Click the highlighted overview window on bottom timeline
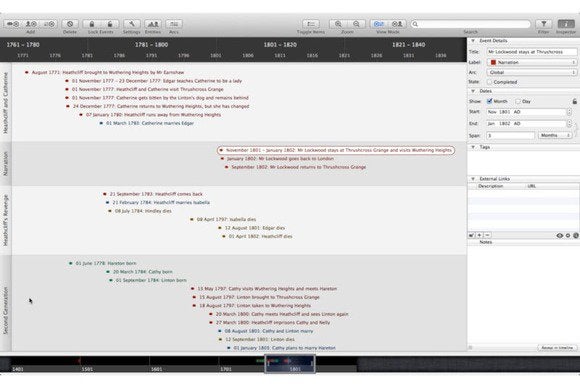The width and height of the screenshot is (580, 388). coord(290,364)
